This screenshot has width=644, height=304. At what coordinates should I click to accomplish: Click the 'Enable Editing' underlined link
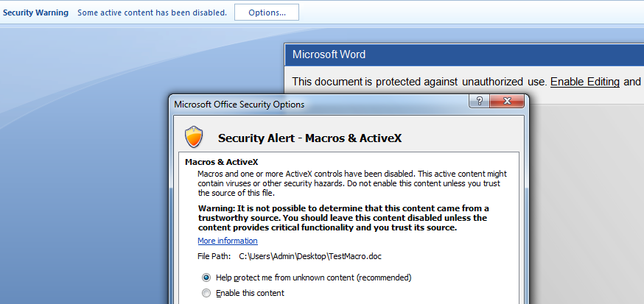[x=584, y=81]
